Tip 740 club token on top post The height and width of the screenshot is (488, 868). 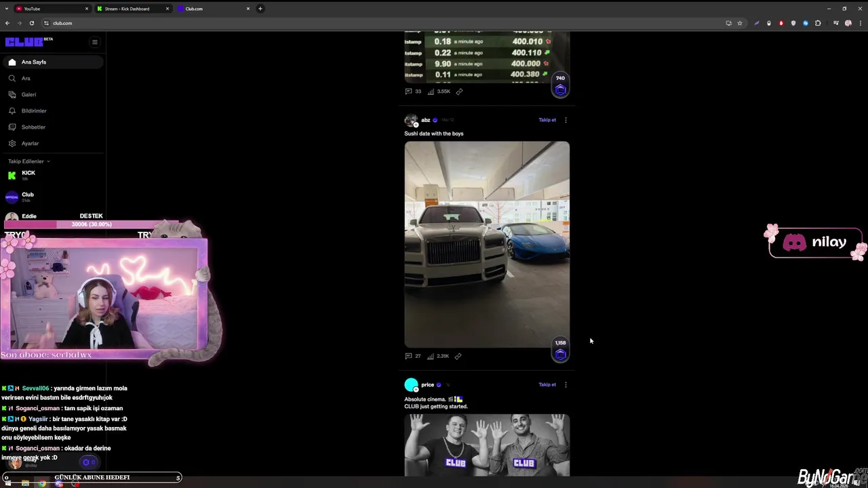pos(560,85)
